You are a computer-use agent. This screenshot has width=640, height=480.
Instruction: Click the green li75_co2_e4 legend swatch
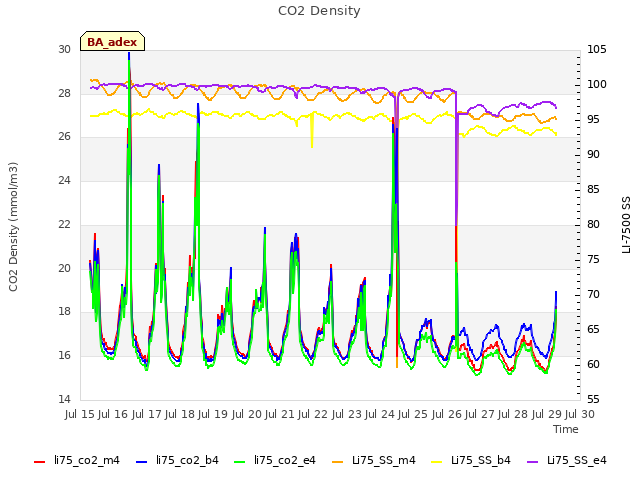click(239, 462)
